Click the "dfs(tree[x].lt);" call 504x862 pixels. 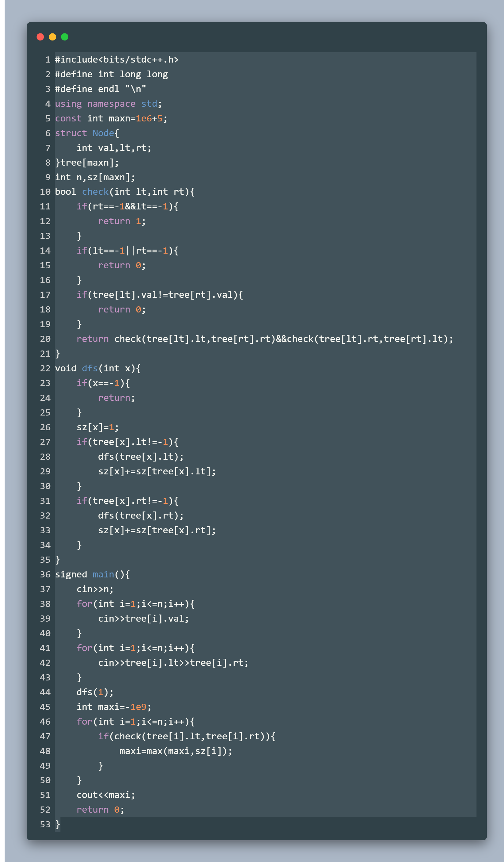click(141, 456)
